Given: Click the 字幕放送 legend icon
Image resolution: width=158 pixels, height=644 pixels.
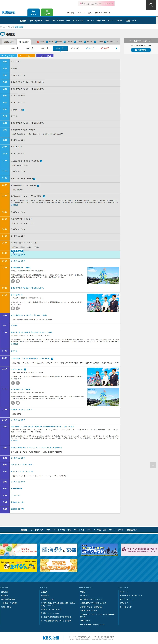Looking at the screenshot, I should 64,42.
